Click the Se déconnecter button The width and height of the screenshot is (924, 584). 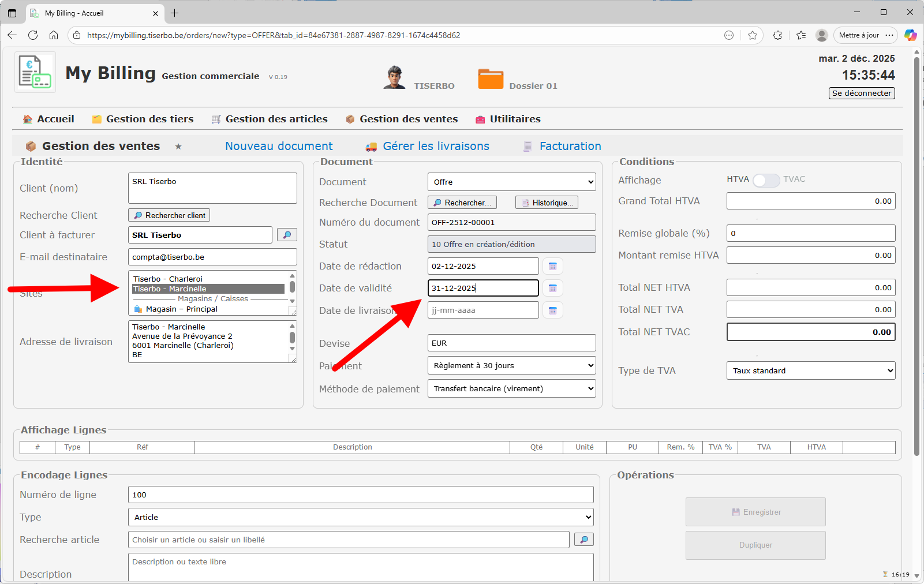862,93
